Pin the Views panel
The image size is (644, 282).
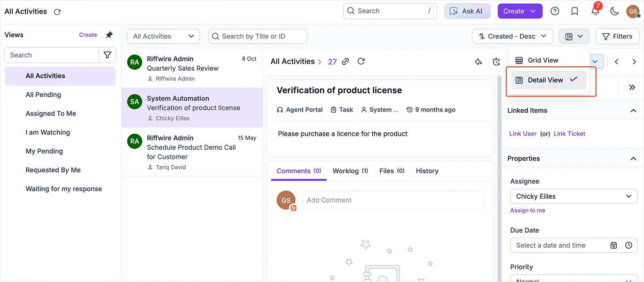[109, 35]
